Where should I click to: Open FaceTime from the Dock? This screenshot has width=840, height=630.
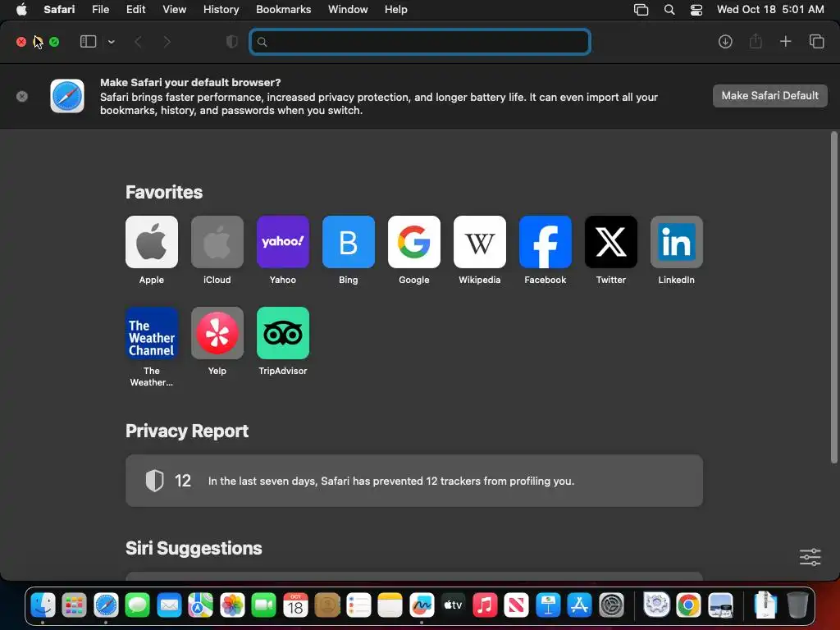coord(263,605)
